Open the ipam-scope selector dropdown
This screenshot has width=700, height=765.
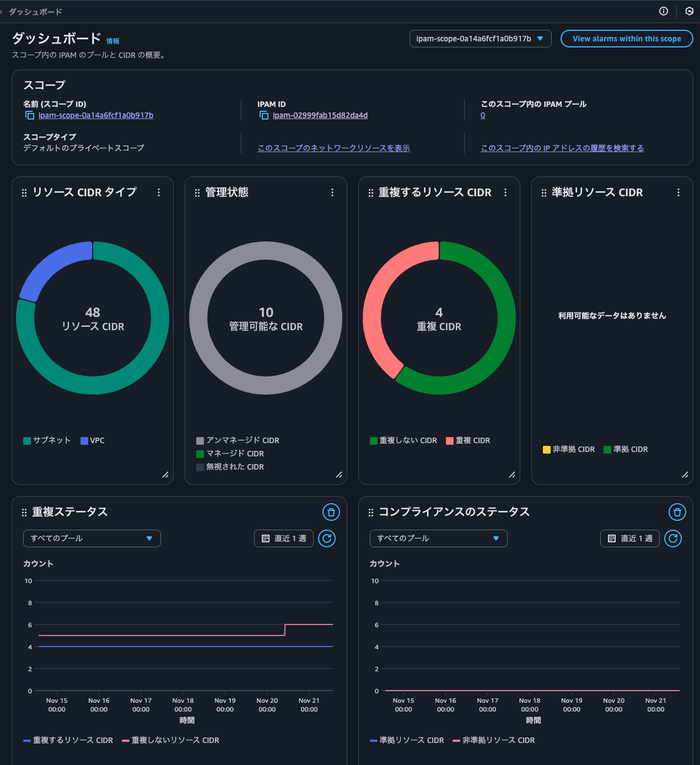click(x=480, y=39)
